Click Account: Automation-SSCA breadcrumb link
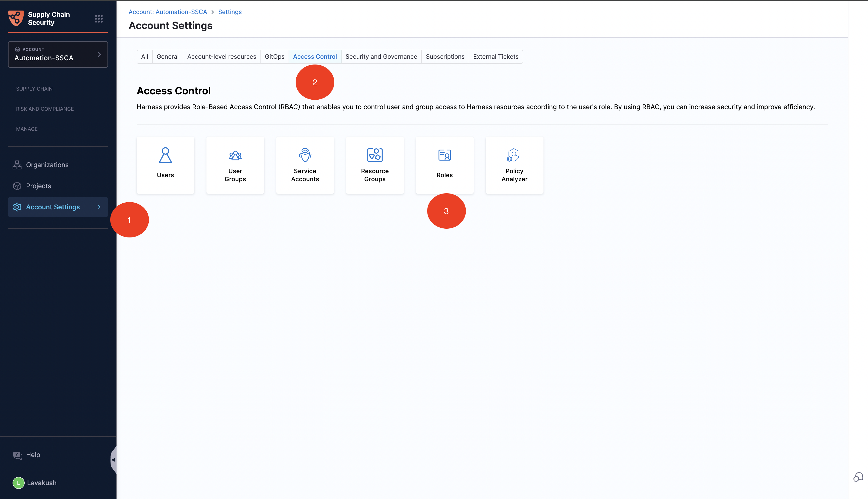 [168, 12]
